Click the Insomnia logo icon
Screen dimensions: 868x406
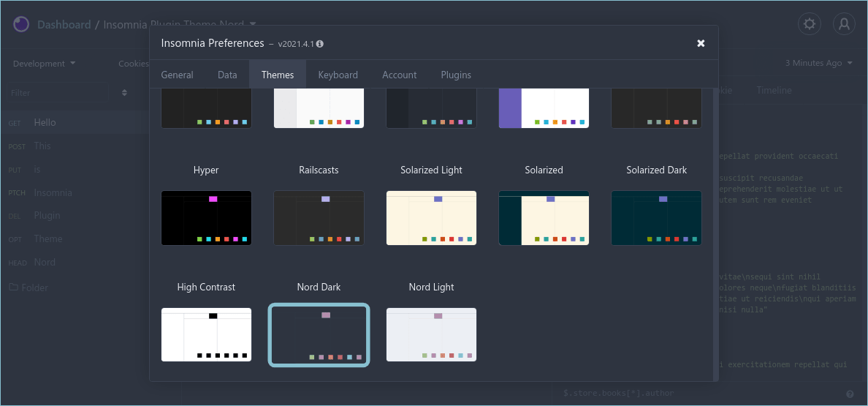[x=21, y=24]
